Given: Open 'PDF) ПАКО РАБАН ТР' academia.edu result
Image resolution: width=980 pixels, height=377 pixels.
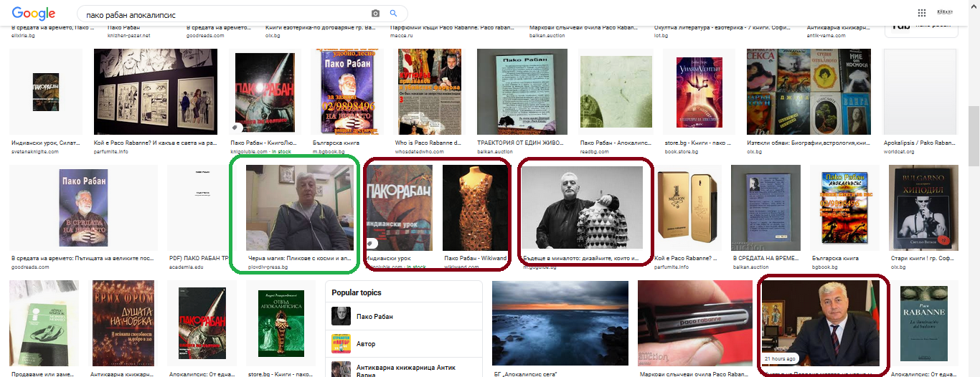Looking at the screenshot, I should (197, 208).
